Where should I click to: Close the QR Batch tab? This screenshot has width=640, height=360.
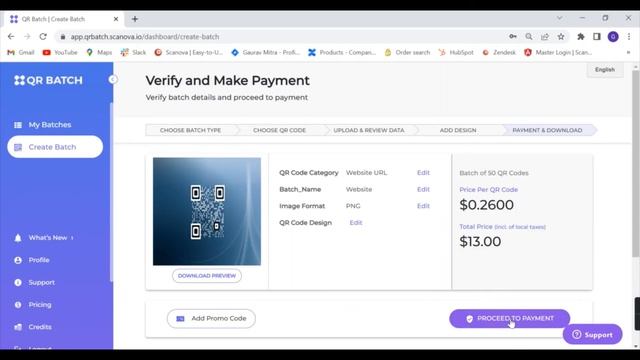116,19
